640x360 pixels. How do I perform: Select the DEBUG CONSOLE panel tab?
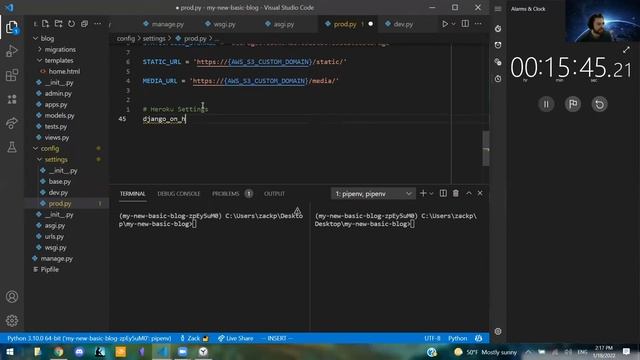coord(179,194)
